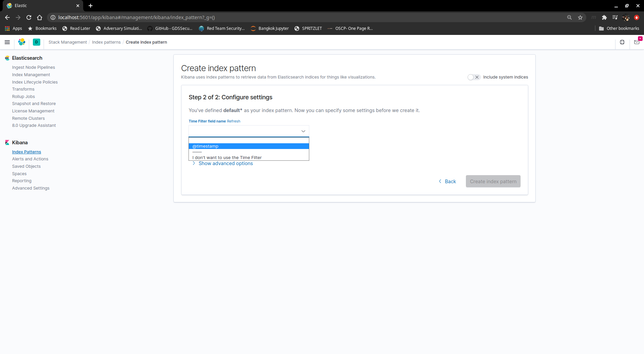Screen dimensions: 644x354
Task: Click the Back button
Action: click(x=447, y=182)
